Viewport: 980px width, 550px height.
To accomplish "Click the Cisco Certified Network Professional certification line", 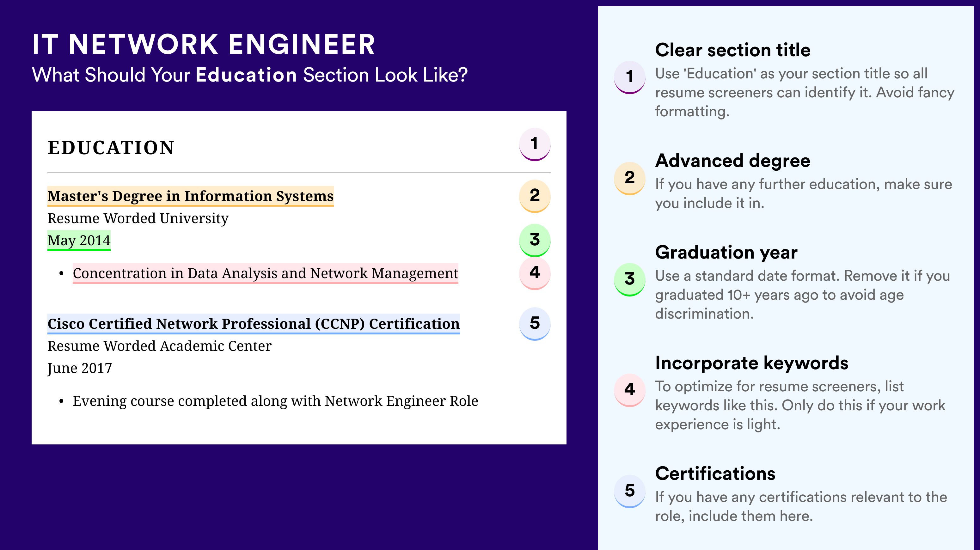I will point(254,324).
